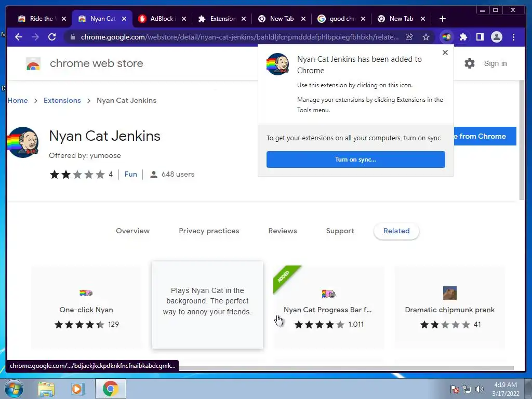532x399 pixels.
Task: Open Windows Explorer from taskbar
Action: (46, 389)
